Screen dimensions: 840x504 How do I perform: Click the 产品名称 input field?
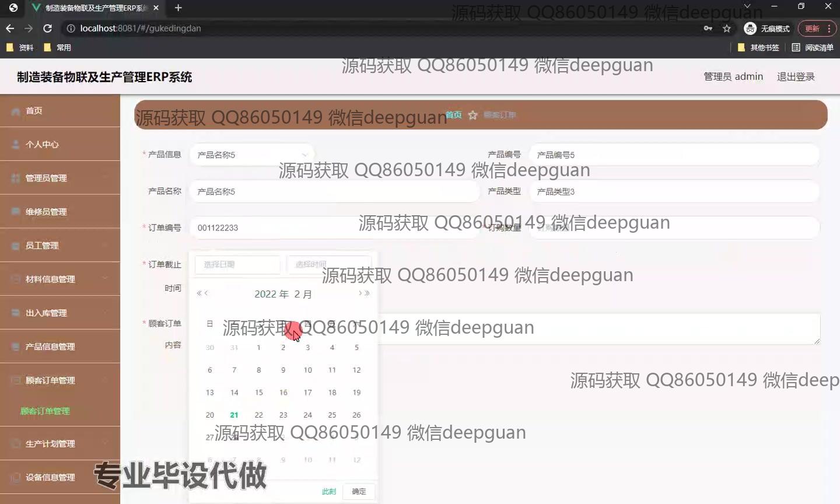(334, 191)
